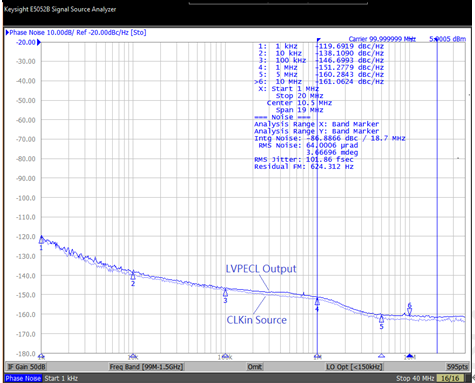Select active marker 6 at 10 MHz
Viewport: 475px width, 383px height.
[410, 311]
